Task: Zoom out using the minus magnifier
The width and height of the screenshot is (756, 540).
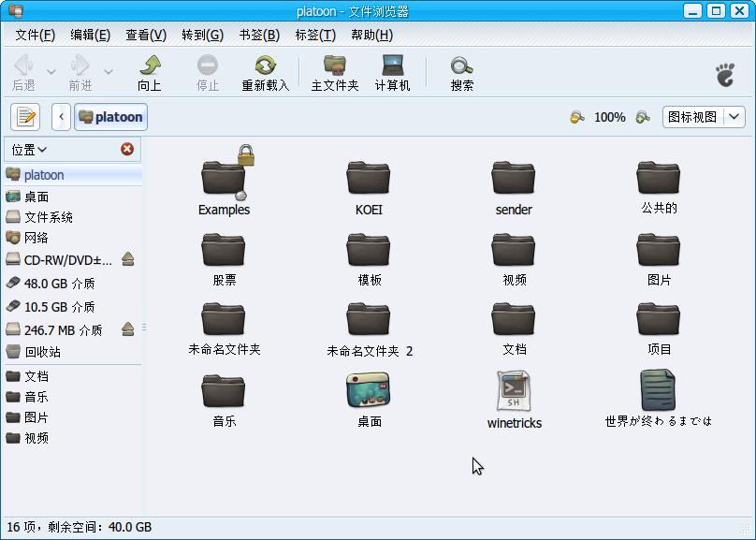Action: [x=577, y=117]
